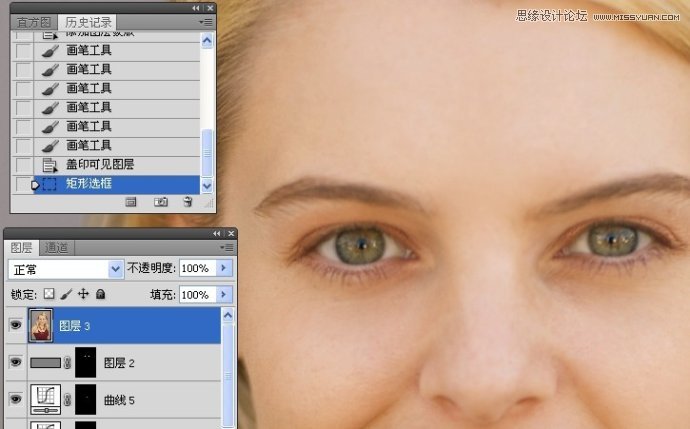Hide 图层 3 using its eye icon
This screenshot has width=690, height=429.
coord(15,325)
